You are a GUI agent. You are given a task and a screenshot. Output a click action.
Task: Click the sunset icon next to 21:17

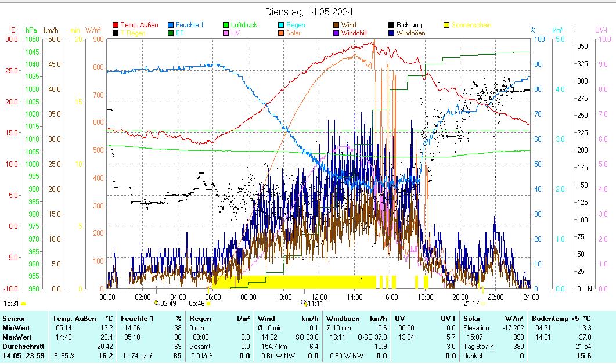483,304
